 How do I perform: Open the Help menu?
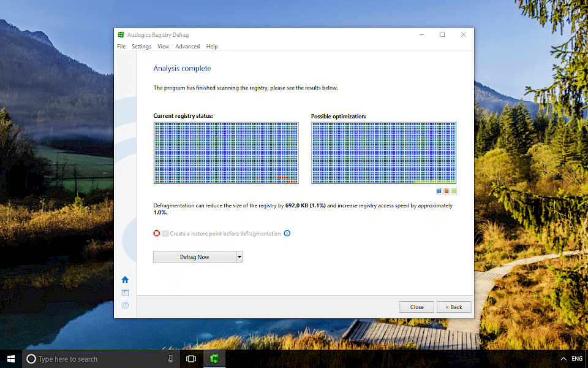tap(212, 46)
